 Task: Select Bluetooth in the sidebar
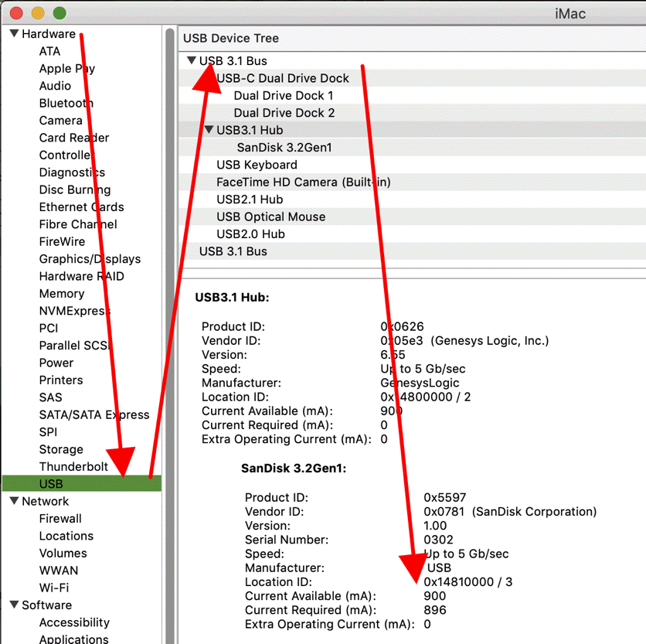[66, 103]
